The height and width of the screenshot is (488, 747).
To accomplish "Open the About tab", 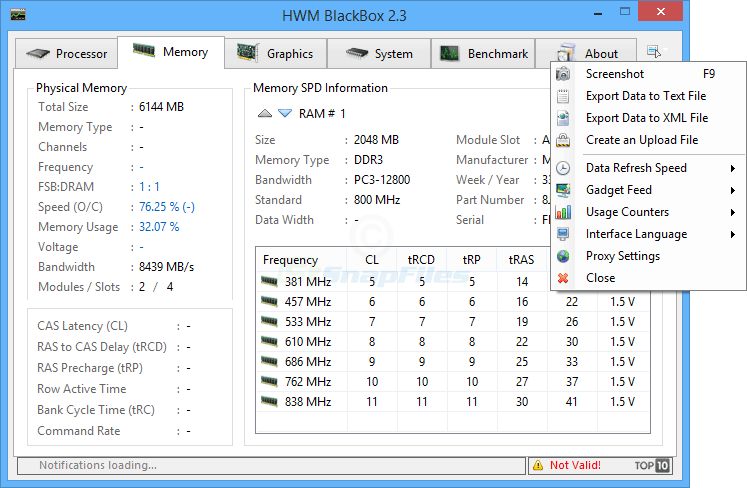I will pyautogui.click(x=586, y=53).
